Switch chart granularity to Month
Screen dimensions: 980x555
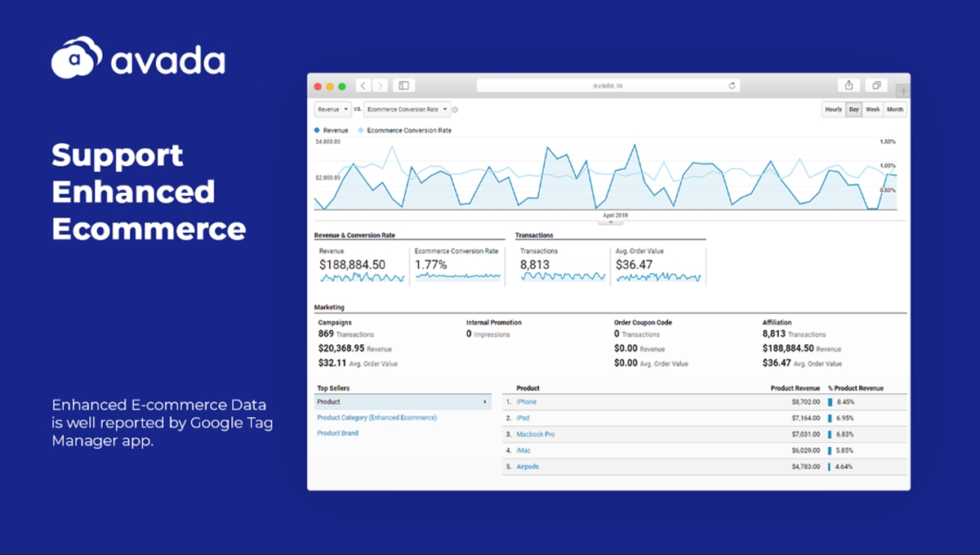(895, 110)
